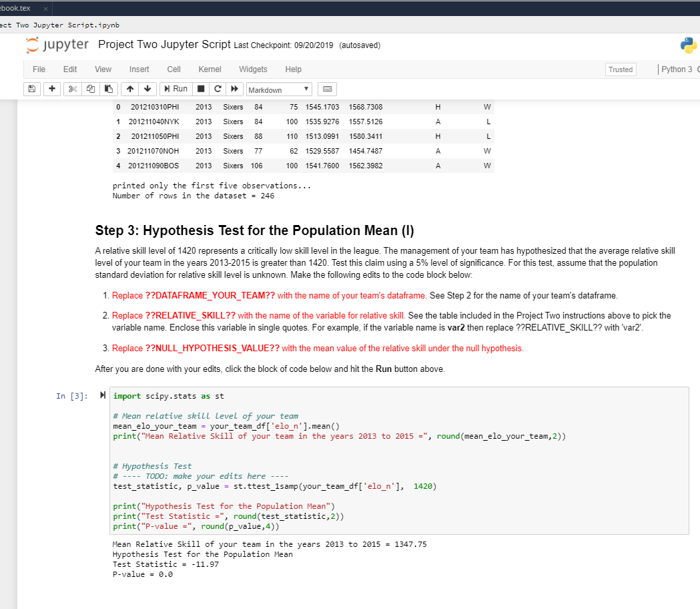Restart and run all with fast-forward icon

[x=236, y=88]
